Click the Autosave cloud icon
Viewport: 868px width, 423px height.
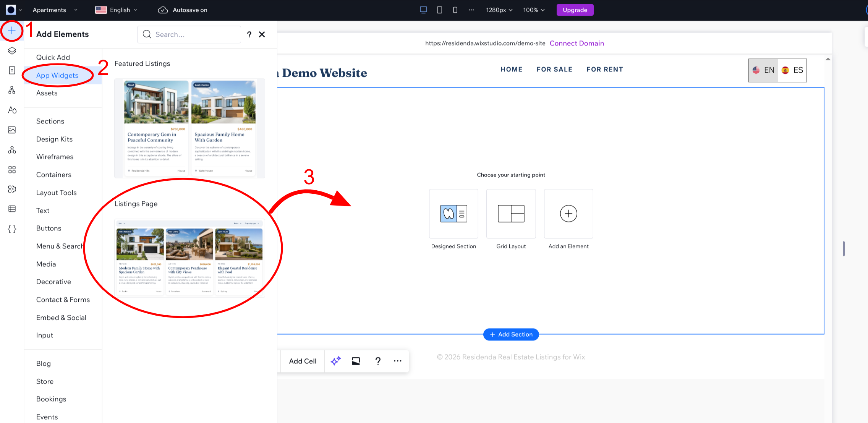click(163, 10)
